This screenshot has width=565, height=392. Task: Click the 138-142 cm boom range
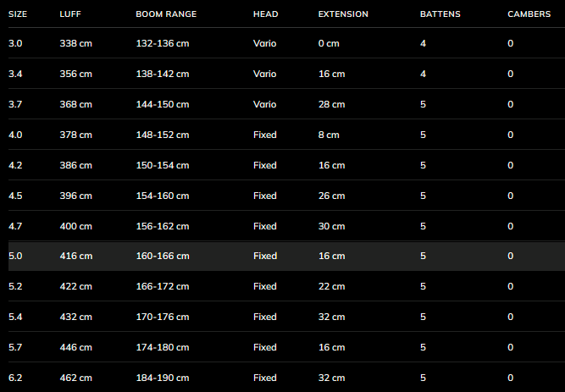point(163,74)
